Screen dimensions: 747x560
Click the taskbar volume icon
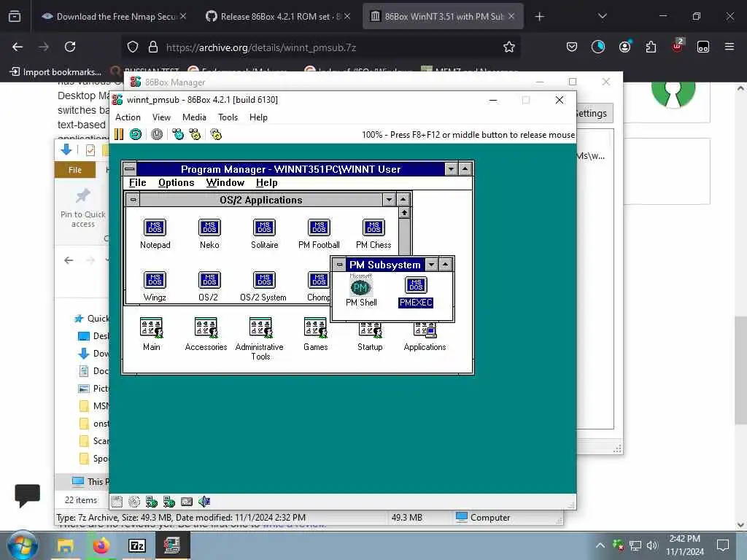pyautogui.click(x=652, y=545)
